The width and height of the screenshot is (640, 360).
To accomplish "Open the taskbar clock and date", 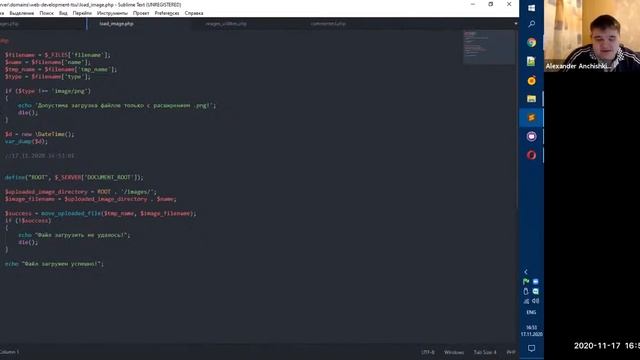I will pos(531,331).
